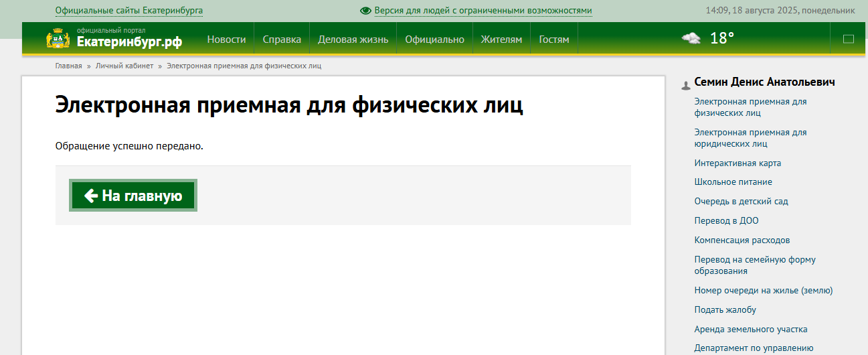868x355 pixels.
Task: Open the Гостям menu
Action: click(x=554, y=39)
